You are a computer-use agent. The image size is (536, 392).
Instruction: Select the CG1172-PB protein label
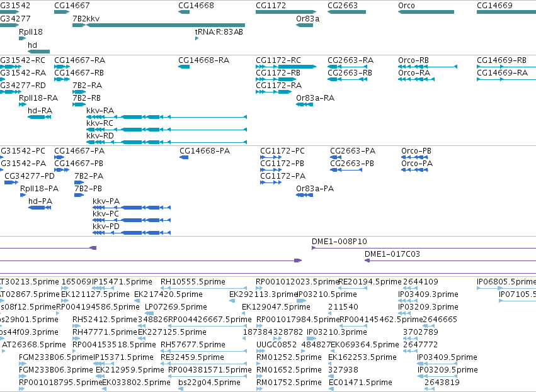pyautogui.click(x=282, y=164)
